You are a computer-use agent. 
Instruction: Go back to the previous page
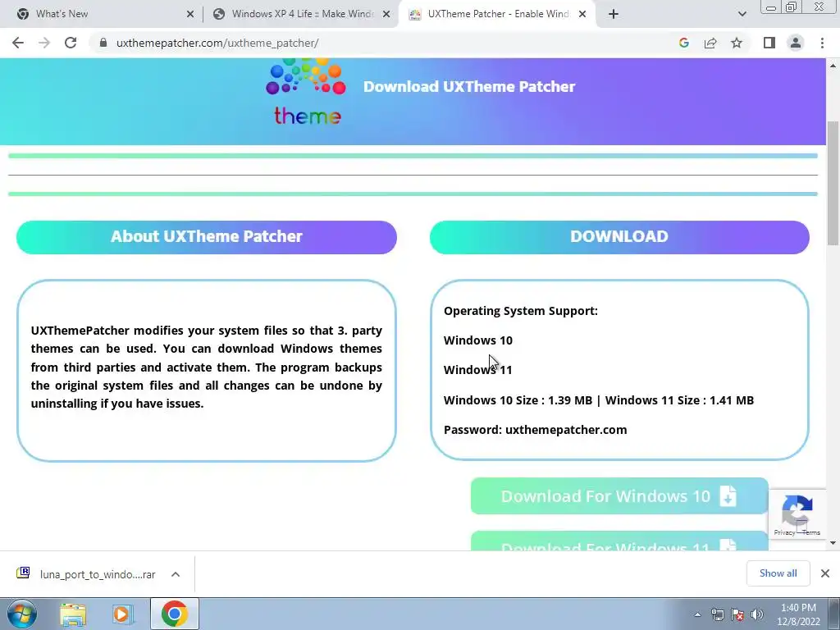(18, 43)
